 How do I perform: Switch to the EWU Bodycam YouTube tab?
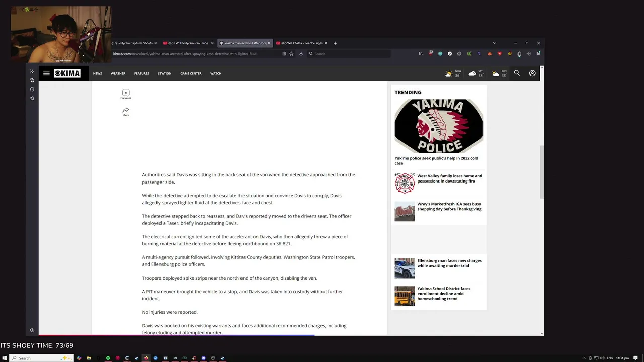188,43
